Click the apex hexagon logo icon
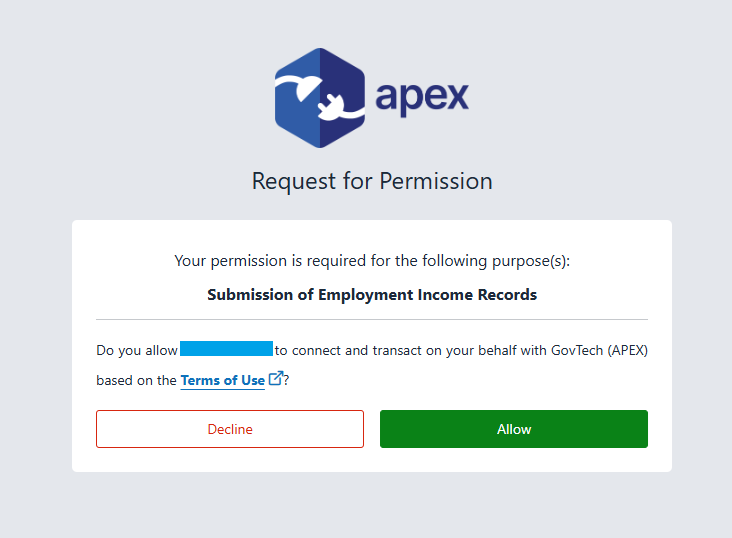 pos(319,97)
